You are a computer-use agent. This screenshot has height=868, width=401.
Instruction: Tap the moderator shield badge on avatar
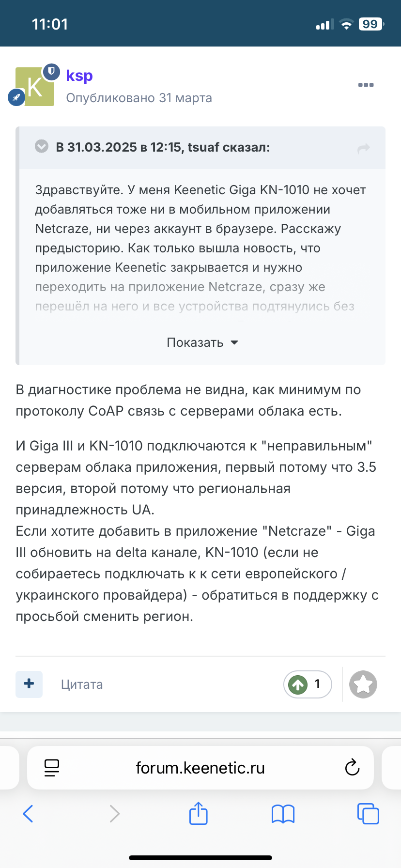click(x=51, y=72)
